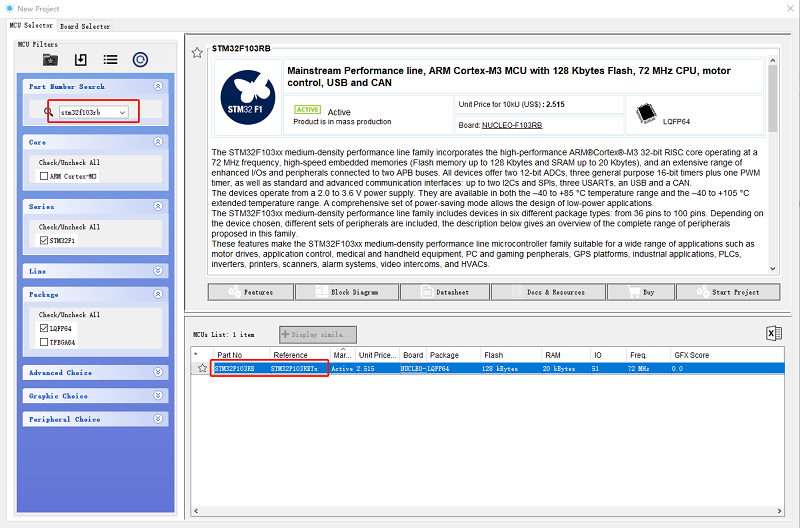Click the load saved search icon
The image size is (800, 528).
pyautogui.click(x=81, y=60)
